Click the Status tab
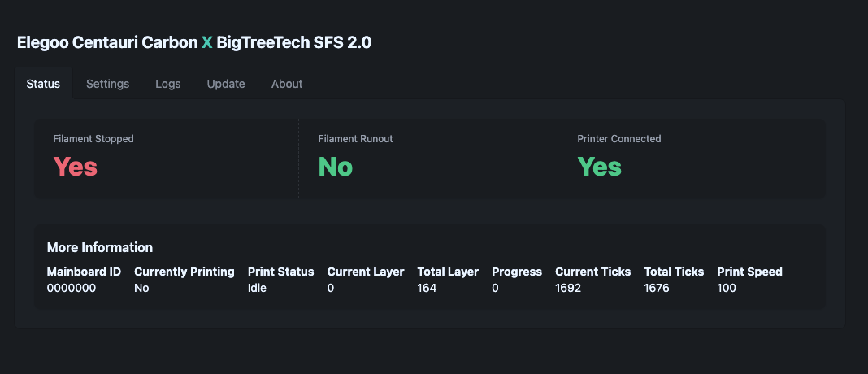The image size is (868, 374). 43,84
